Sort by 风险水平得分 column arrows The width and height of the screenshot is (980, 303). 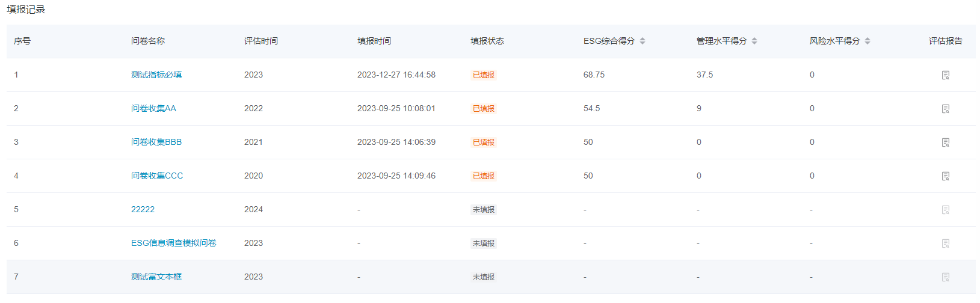coord(868,41)
